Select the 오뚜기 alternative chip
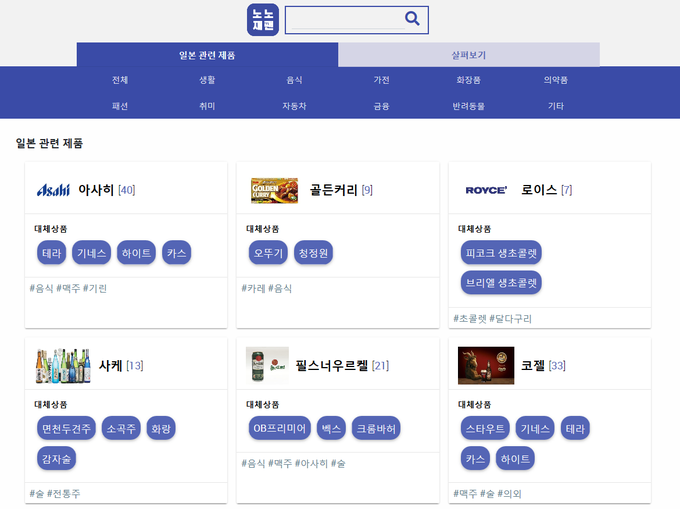This screenshot has height=509, width=680. click(x=268, y=253)
